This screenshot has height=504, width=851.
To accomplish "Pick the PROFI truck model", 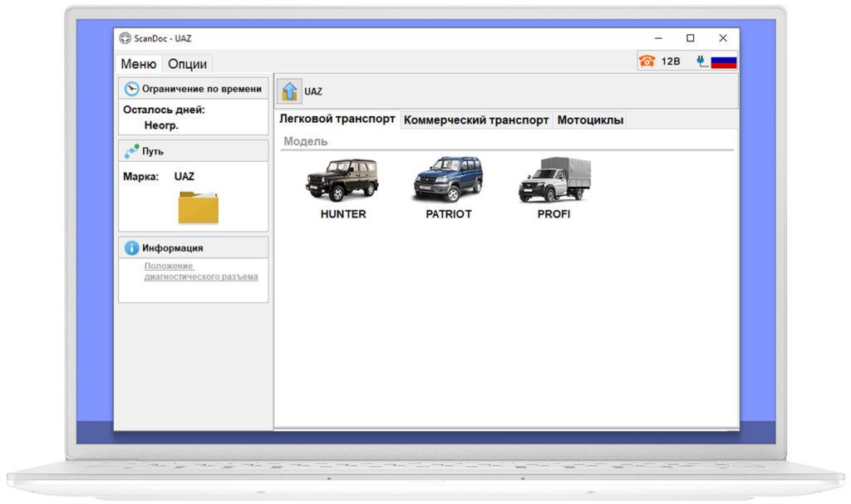I will (553, 180).
